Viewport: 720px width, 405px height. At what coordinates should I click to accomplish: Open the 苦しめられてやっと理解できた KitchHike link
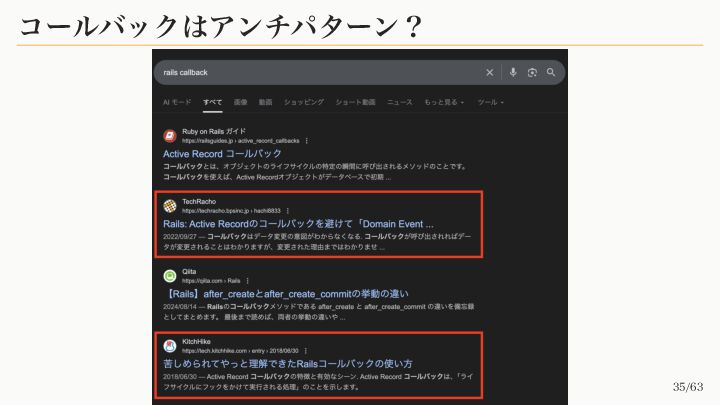[x=288, y=364]
